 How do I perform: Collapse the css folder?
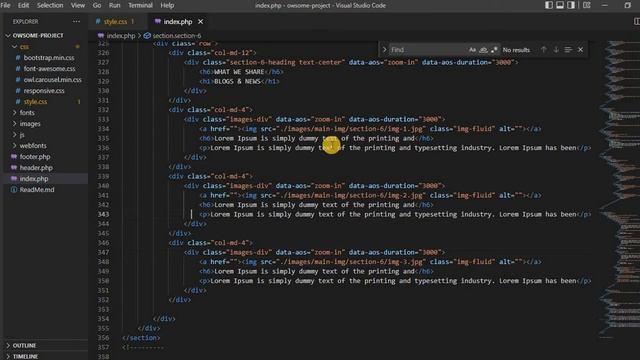tap(24, 47)
